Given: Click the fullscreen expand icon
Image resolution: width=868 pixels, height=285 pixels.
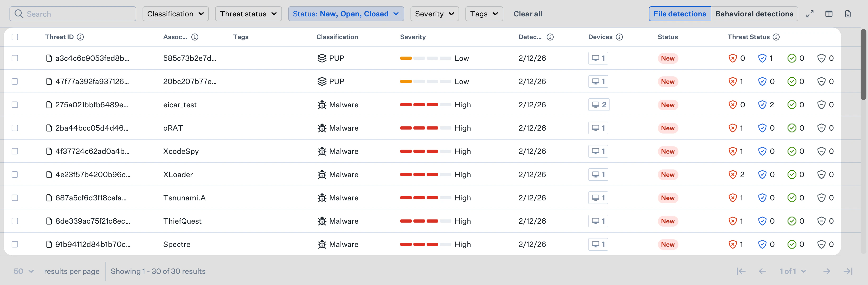Looking at the screenshot, I should [x=810, y=13].
